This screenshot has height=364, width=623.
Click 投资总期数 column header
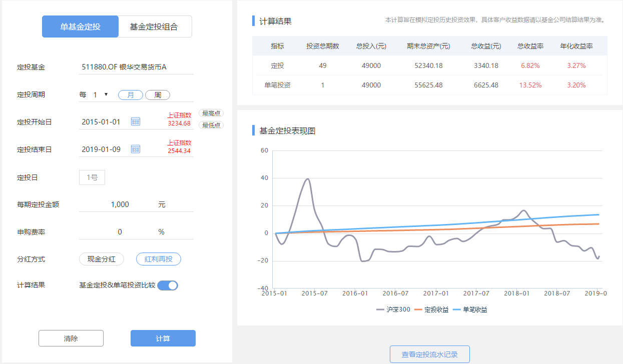323,46
